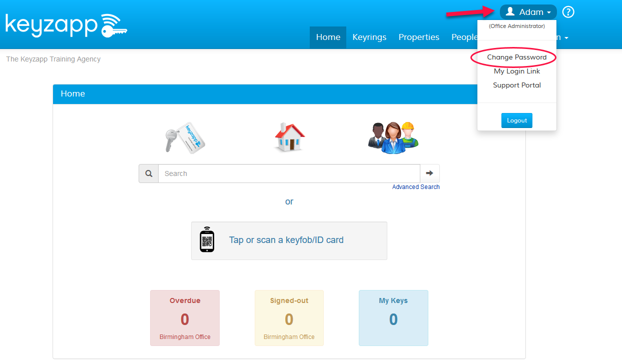Go to the Home tab
The width and height of the screenshot is (622, 364).
coord(328,37)
